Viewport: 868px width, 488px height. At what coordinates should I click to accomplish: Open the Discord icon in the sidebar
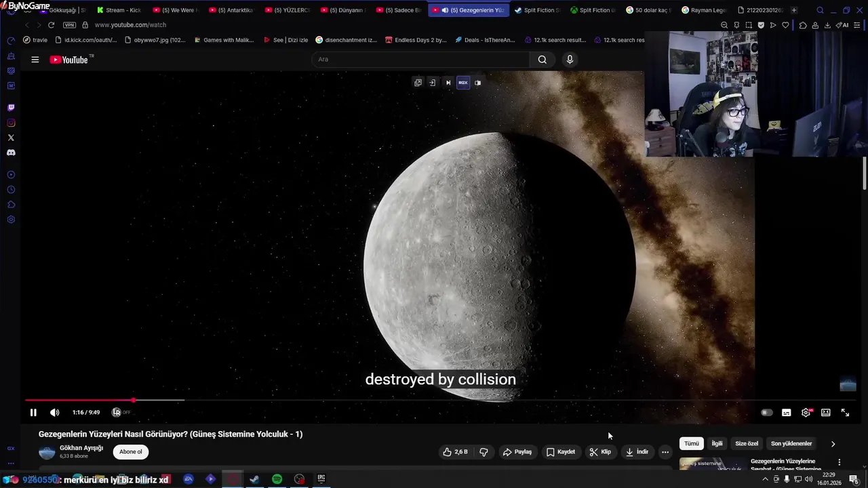[11, 152]
